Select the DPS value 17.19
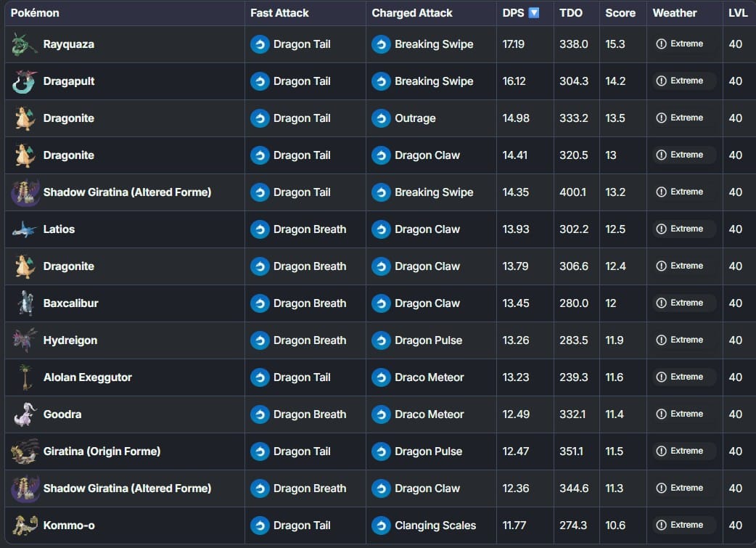The width and height of the screenshot is (756, 548). pyautogui.click(x=514, y=44)
